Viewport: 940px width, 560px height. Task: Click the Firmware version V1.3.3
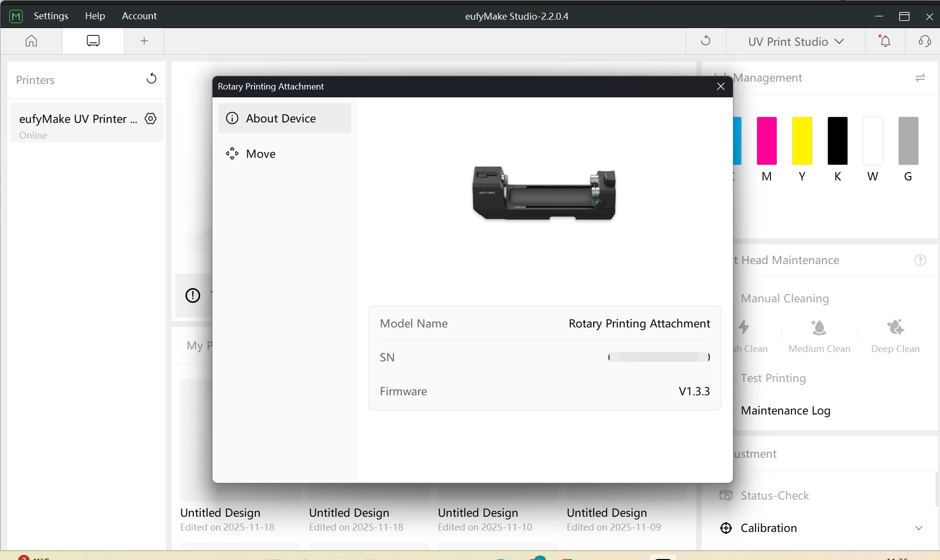pos(694,391)
